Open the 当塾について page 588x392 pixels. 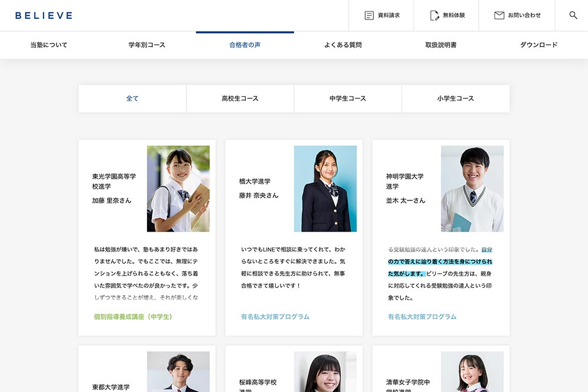click(x=47, y=45)
